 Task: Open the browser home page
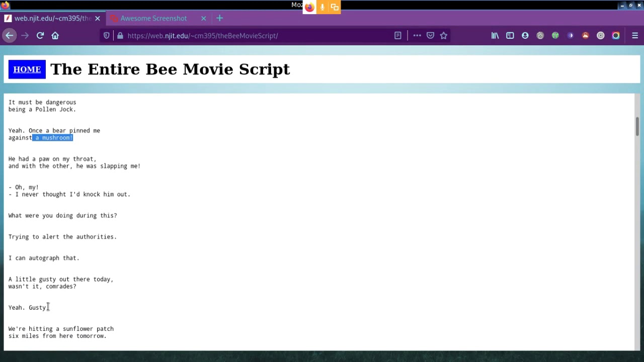point(55,36)
